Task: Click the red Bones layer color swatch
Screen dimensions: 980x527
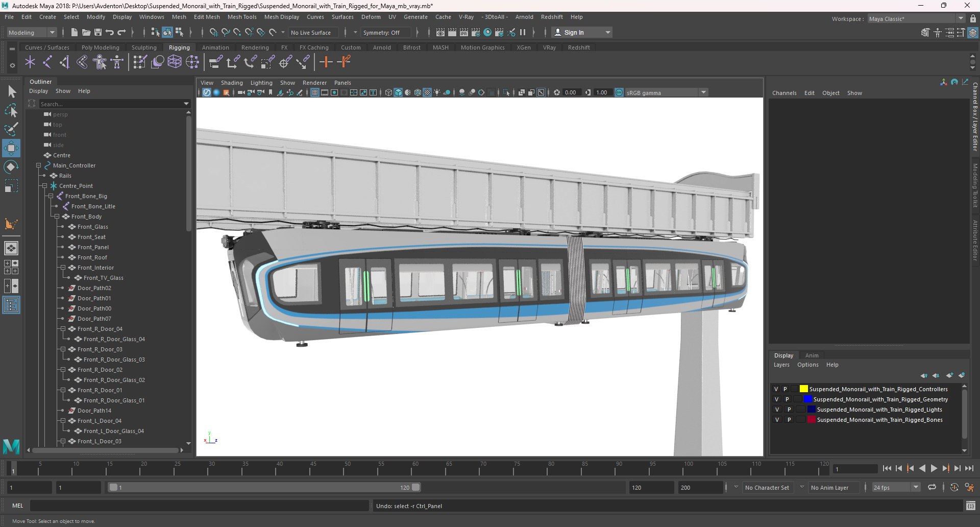Action: point(811,420)
